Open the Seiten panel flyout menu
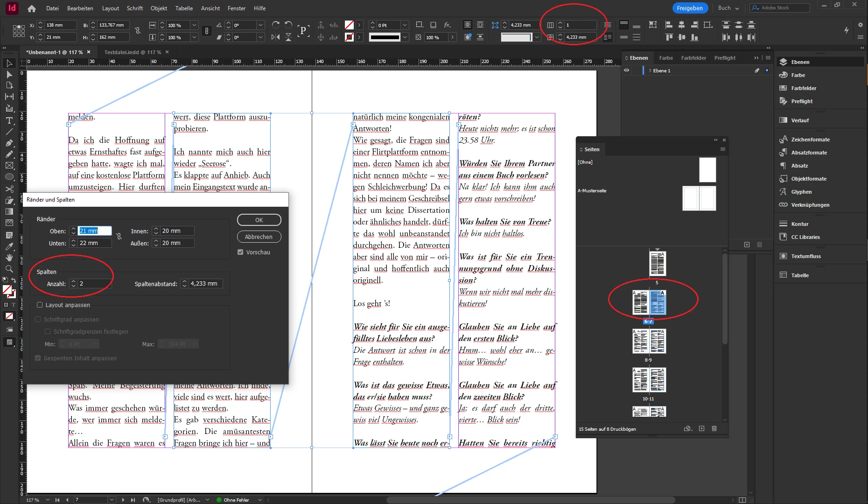The width and height of the screenshot is (868, 504). [x=722, y=149]
